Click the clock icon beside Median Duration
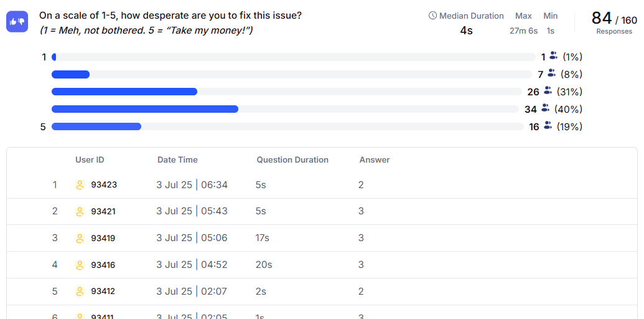This screenshot has height=319, width=644. point(433,16)
